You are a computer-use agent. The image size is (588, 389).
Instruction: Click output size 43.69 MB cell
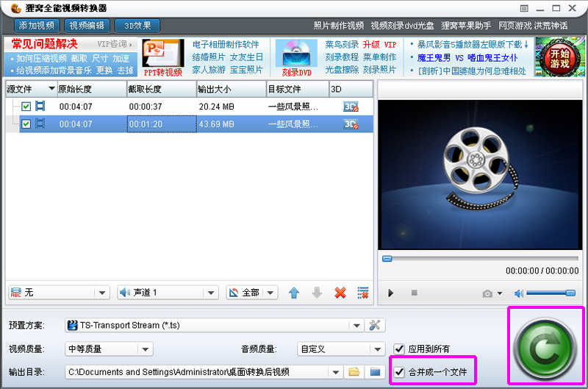click(x=232, y=124)
